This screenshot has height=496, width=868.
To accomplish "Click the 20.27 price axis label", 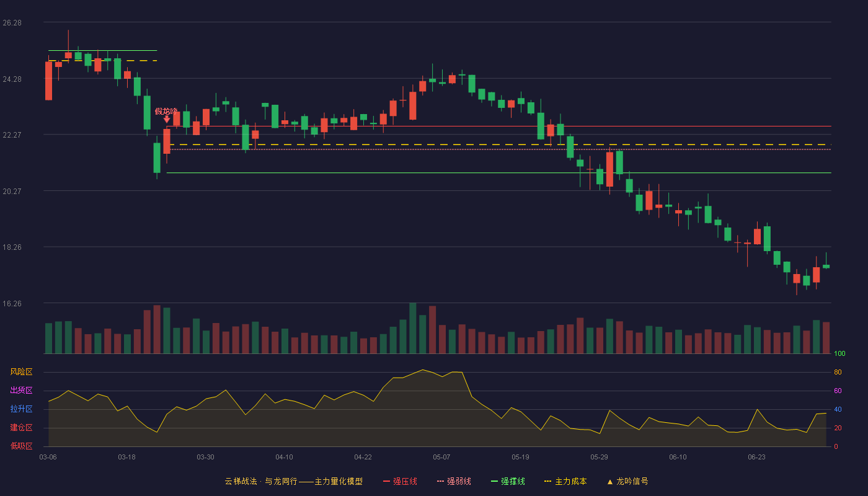I will point(12,192).
